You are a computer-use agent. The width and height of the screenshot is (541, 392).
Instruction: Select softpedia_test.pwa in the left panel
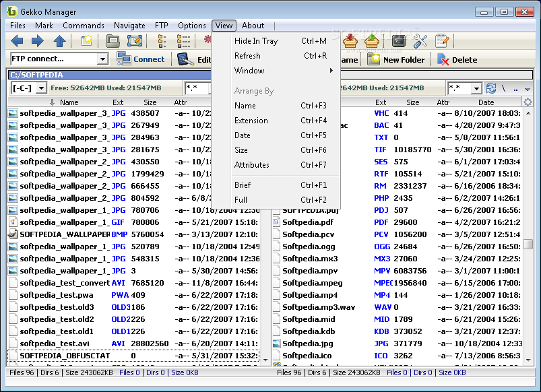pos(133,296)
